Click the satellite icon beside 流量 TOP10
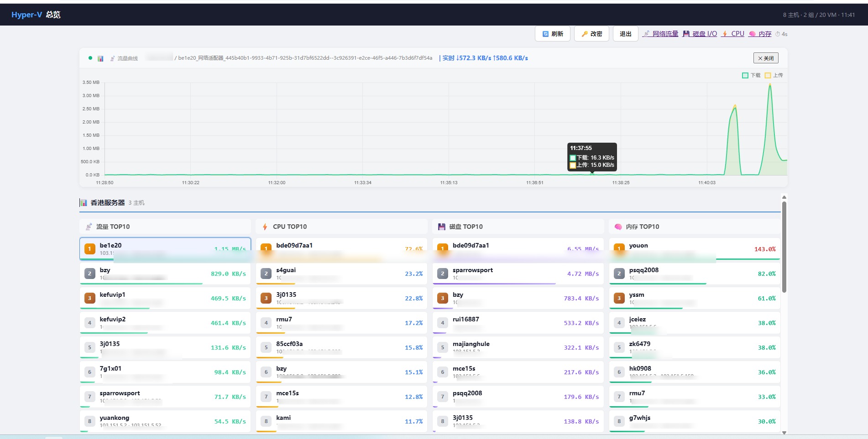 (x=89, y=227)
